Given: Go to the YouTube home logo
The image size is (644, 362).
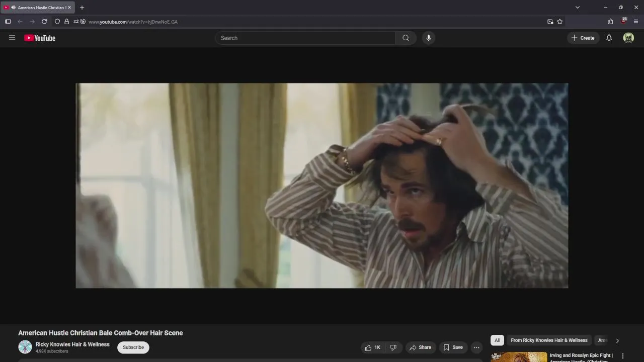Looking at the screenshot, I should [x=40, y=38].
